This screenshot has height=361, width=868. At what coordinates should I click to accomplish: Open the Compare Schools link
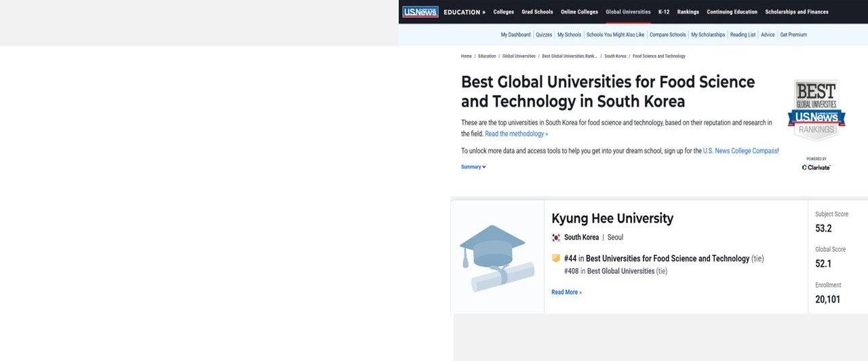pyautogui.click(x=668, y=35)
